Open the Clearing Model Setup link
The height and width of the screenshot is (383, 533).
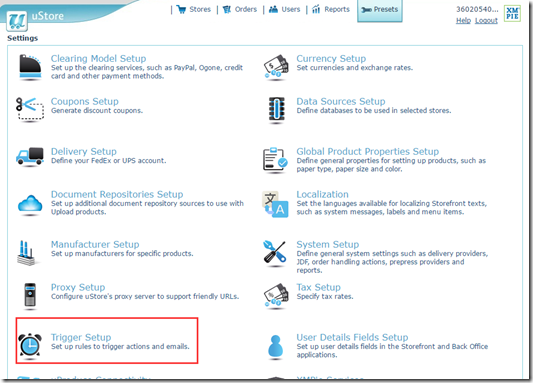(99, 58)
